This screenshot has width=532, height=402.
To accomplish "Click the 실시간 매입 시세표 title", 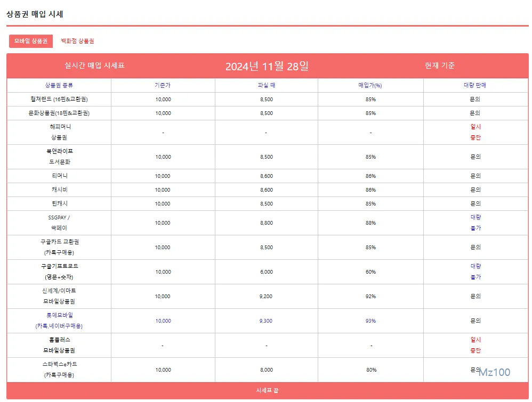I will (94, 66).
